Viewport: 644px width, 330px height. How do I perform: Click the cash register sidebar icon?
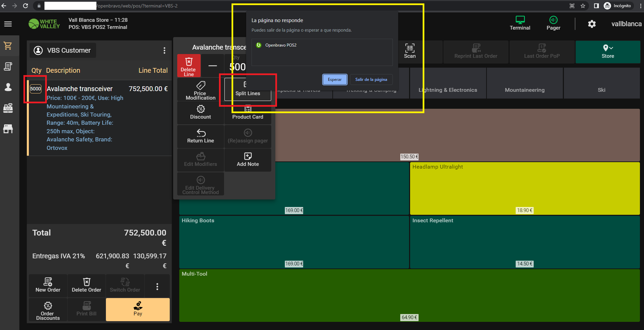point(8,108)
